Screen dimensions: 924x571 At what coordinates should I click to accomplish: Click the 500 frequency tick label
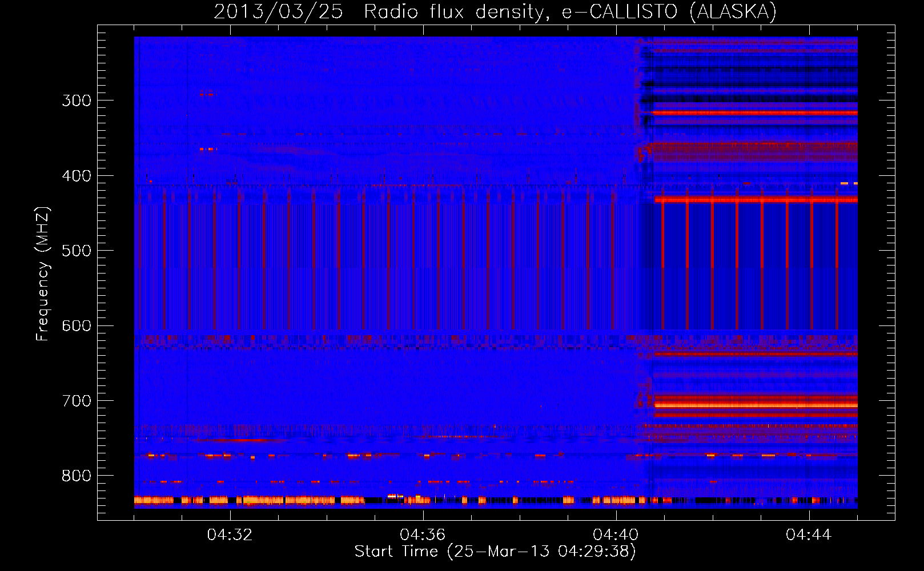pos(77,251)
